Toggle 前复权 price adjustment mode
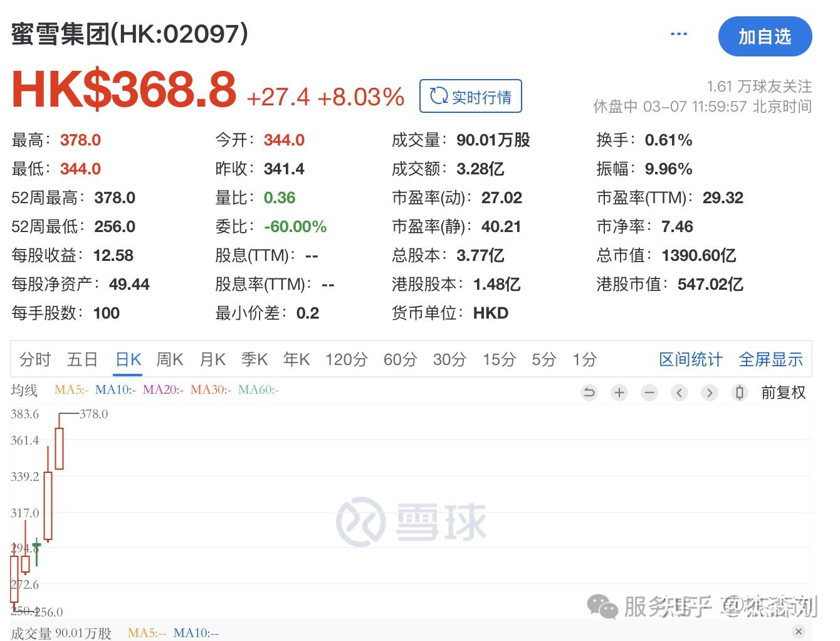The height and width of the screenshot is (641, 840). pos(784,392)
